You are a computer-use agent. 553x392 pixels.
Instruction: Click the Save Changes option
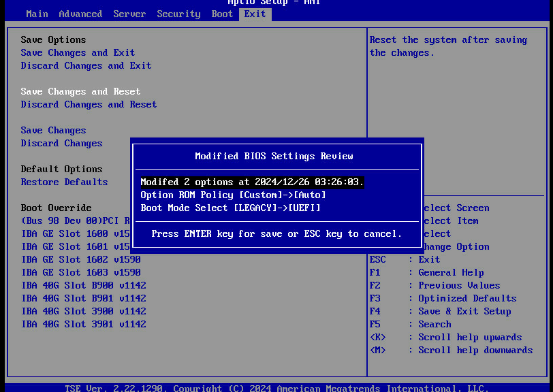[x=53, y=131]
